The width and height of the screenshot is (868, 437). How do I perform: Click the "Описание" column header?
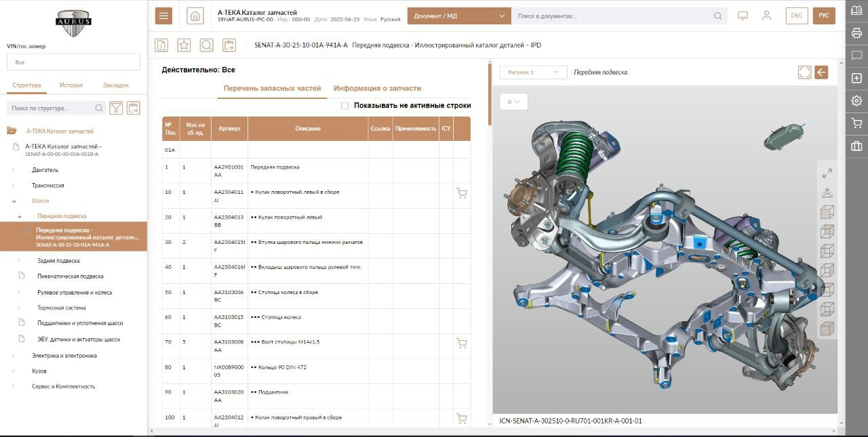pyautogui.click(x=308, y=129)
